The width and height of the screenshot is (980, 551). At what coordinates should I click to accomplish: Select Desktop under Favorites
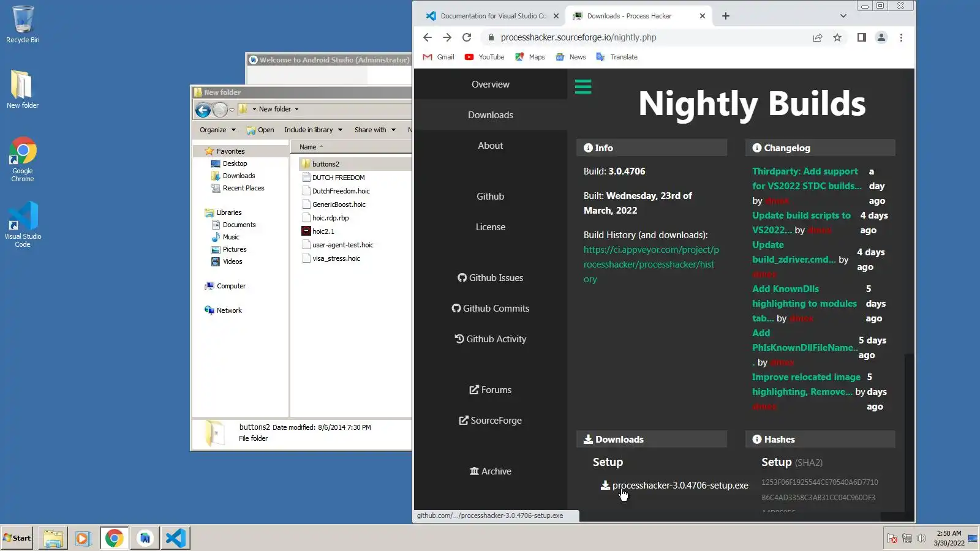(x=229, y=163)
